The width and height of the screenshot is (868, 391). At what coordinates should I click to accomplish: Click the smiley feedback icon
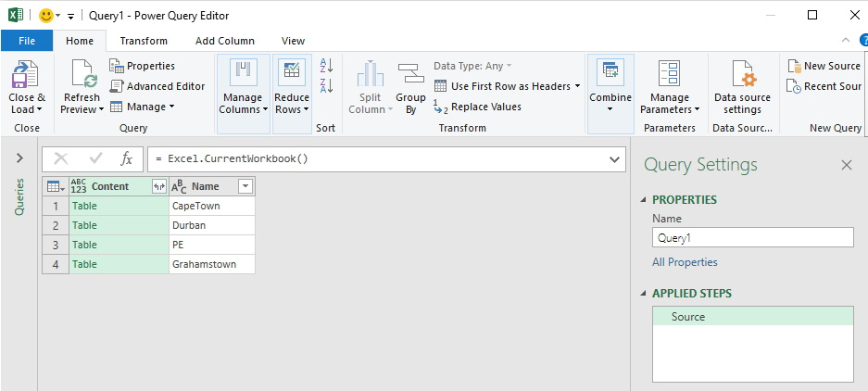pyautogui.click(x=46, y=16)
